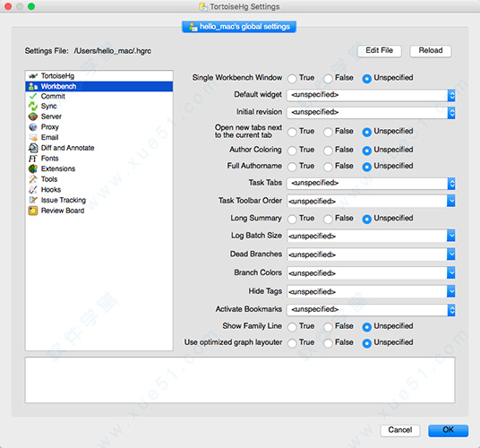Set Author Coloring to True
The image size is (480, 448).
(x=292, y=151)
